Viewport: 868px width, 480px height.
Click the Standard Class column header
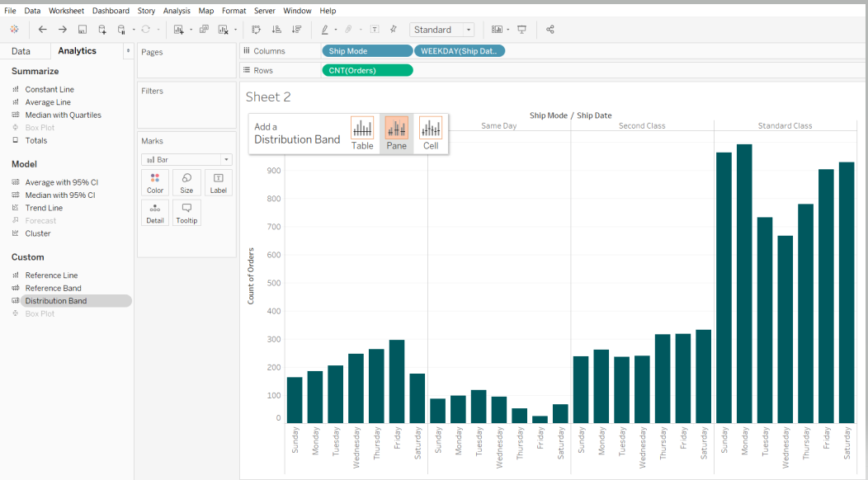[x=785, y=125]
